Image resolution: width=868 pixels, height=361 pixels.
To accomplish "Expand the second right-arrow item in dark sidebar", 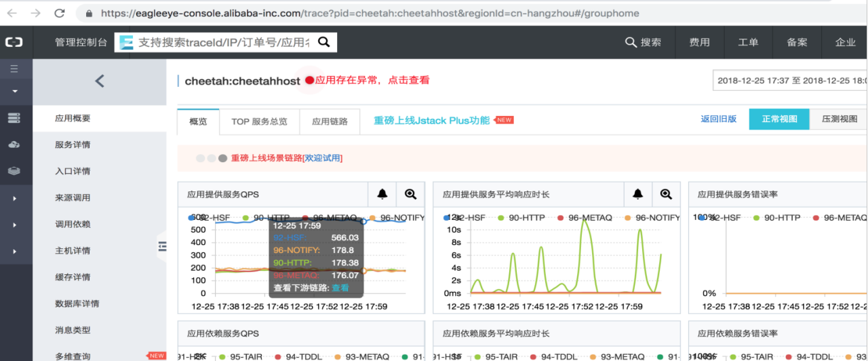I will pos(14,225).
